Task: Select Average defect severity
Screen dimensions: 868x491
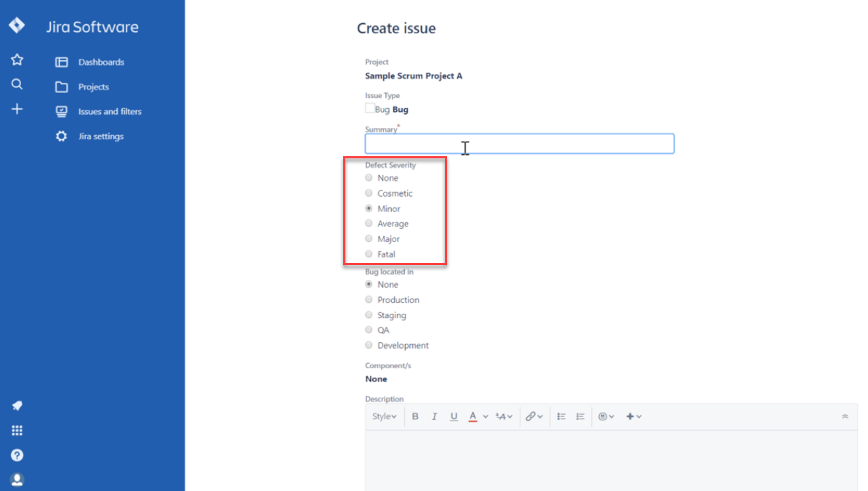Action: point(369,224)
